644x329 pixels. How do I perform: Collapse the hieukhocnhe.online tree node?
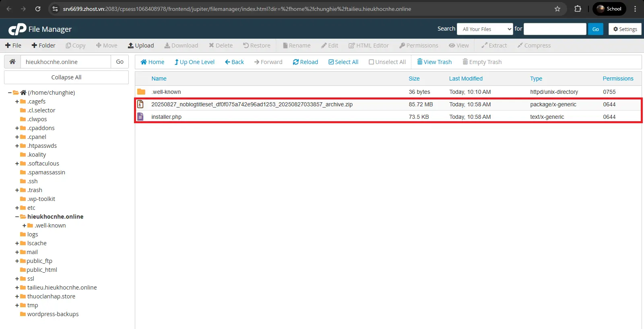17,217
